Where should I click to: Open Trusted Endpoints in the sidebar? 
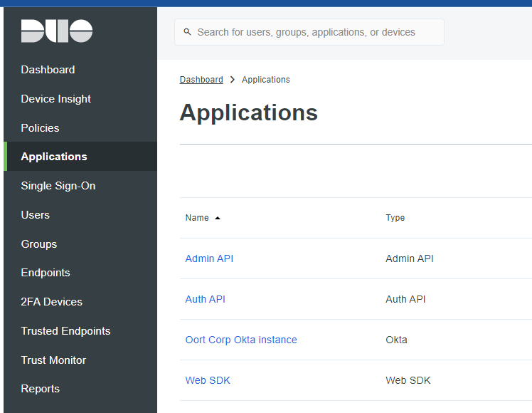point(66,331)
